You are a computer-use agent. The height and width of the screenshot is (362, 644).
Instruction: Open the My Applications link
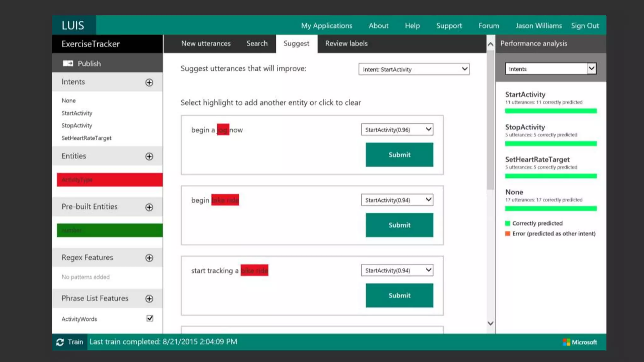click(326, 26)
